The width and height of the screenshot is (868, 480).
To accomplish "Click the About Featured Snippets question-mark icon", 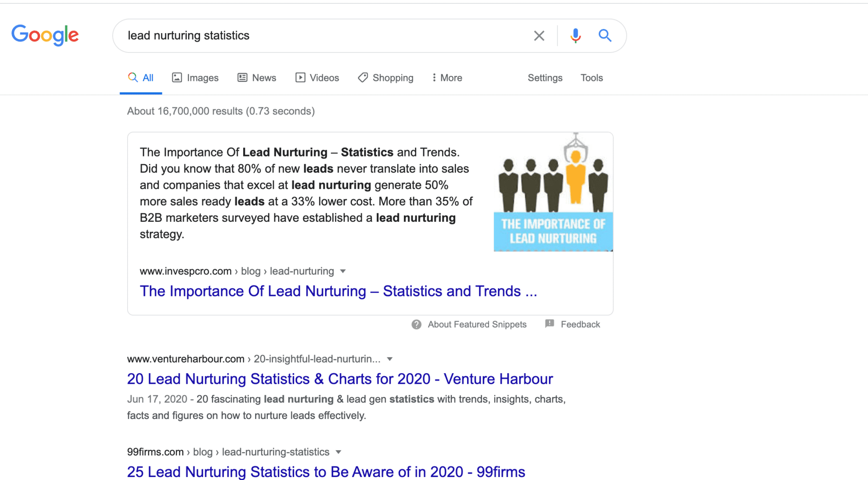I will [x=417, y=324].
